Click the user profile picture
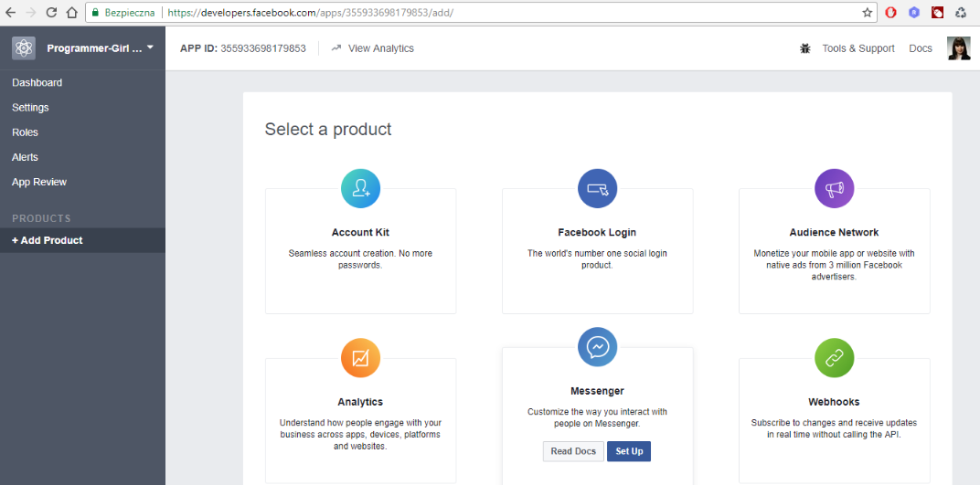 pyautogui.click(x=958, y=48)
